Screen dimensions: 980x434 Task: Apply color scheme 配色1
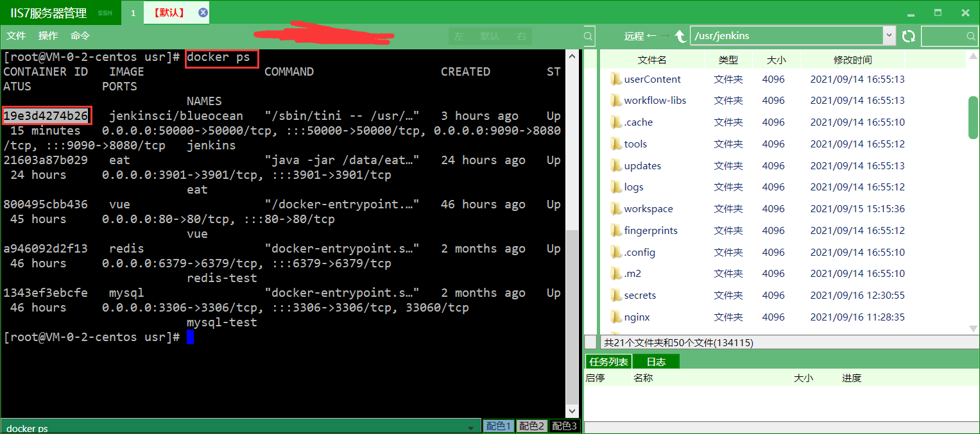tap(499, 426)
